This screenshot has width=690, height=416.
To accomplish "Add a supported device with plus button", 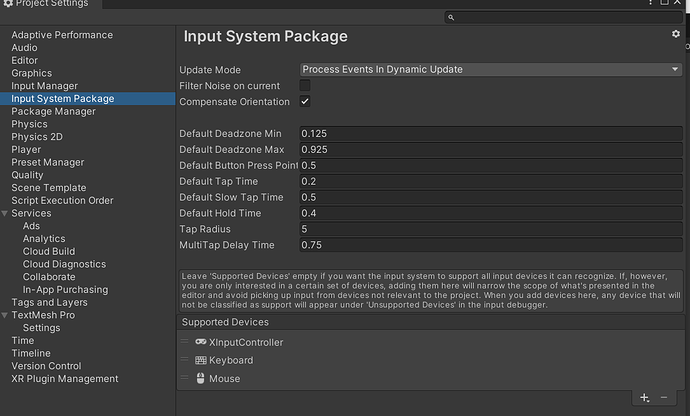I will point(645,397).
